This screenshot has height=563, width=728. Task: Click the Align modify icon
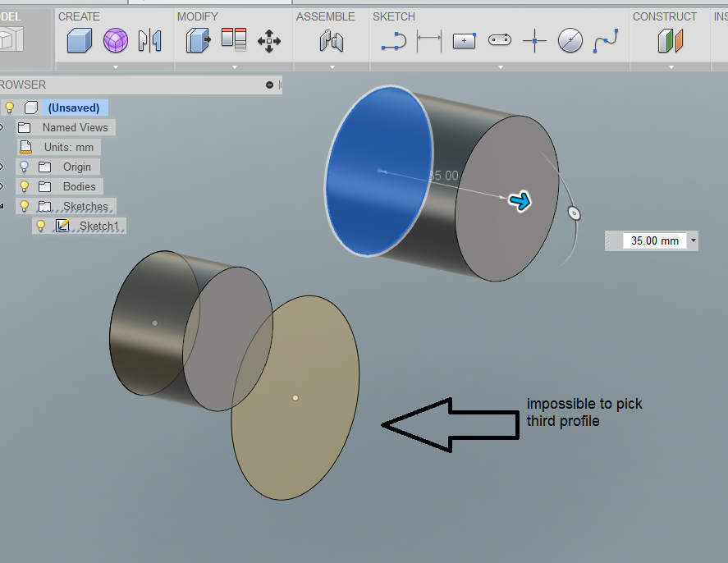coord(234,39)
